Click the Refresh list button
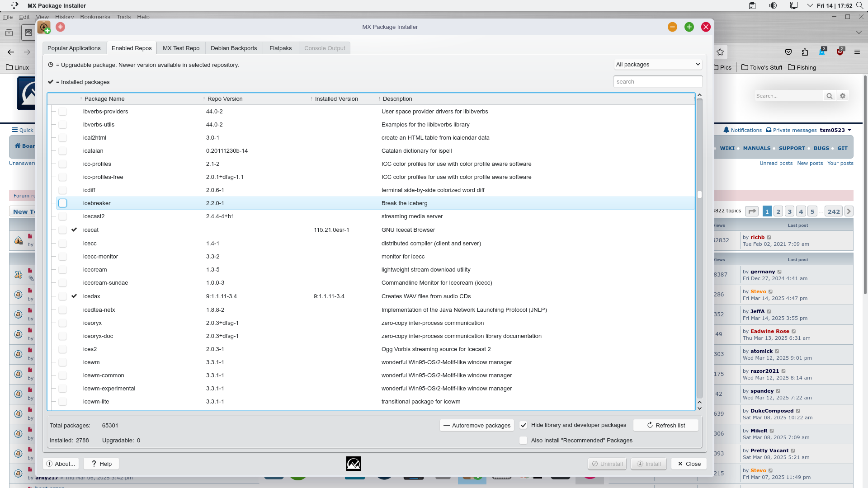The height and width of the screenshot is (488, 868). pos(665,425)
